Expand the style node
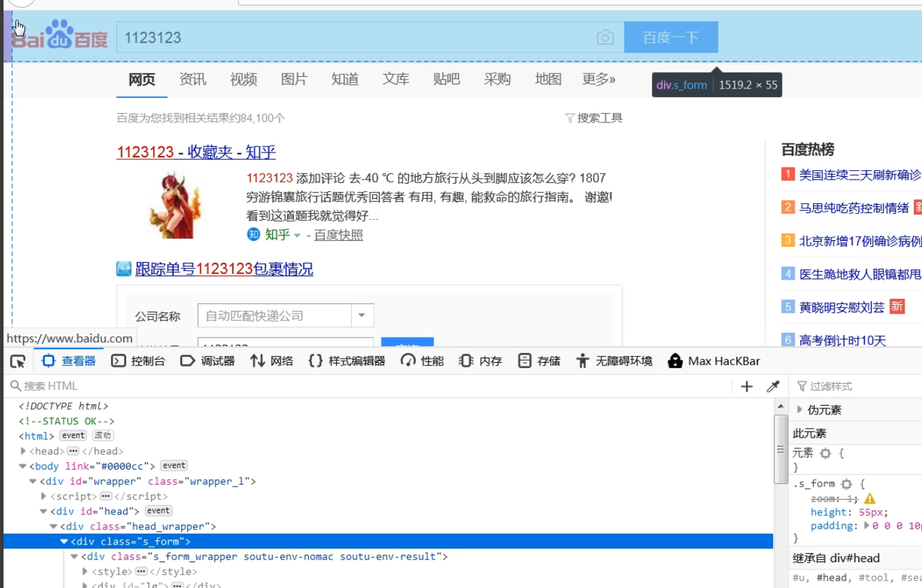922x588 pixels. click(x=86, y=572)
